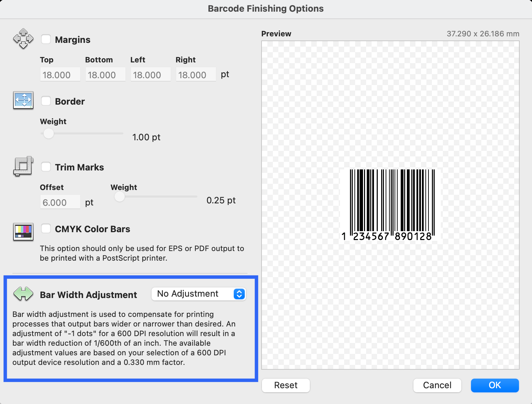Viewport: 532px width, 404px height.
Task: Toggle the Trim Marks checkbox
Action: coord(46,167)
